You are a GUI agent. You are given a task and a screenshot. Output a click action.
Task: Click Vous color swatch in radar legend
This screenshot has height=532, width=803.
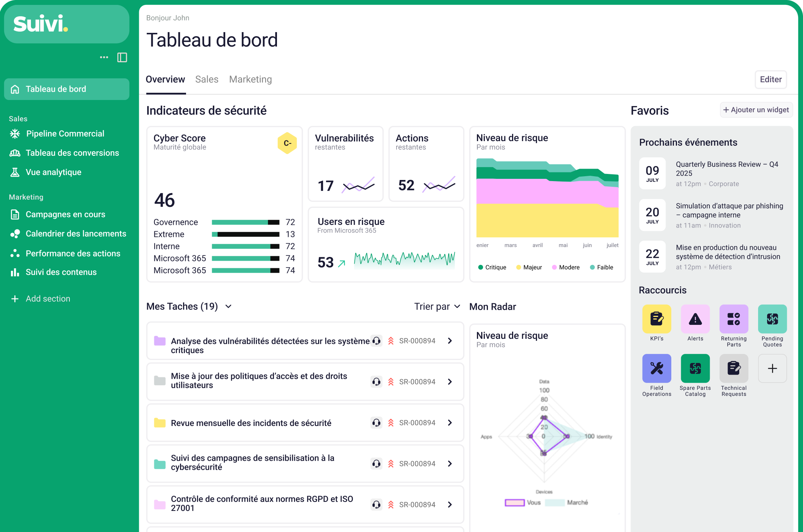coord(514,503)
